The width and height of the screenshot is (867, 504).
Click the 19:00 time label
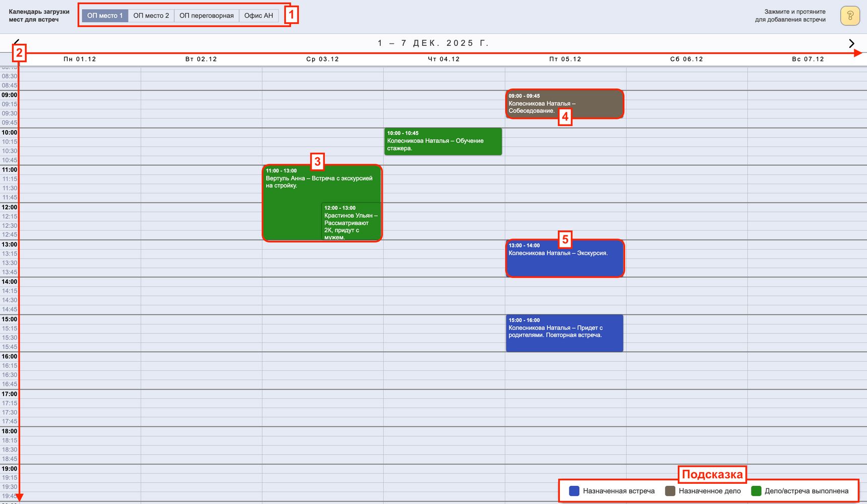[10, 469]
